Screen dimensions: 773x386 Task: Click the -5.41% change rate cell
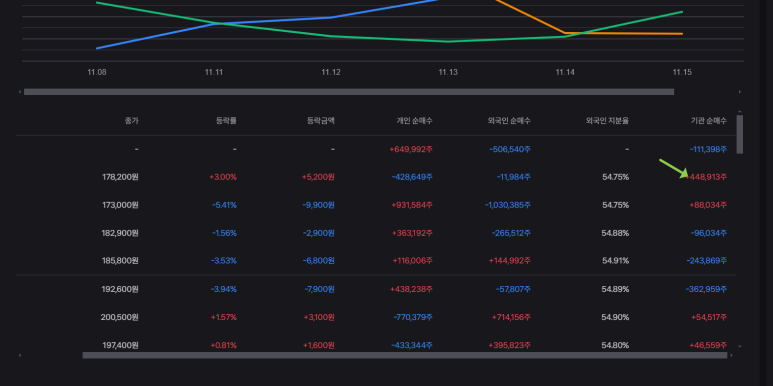[224, 205]
